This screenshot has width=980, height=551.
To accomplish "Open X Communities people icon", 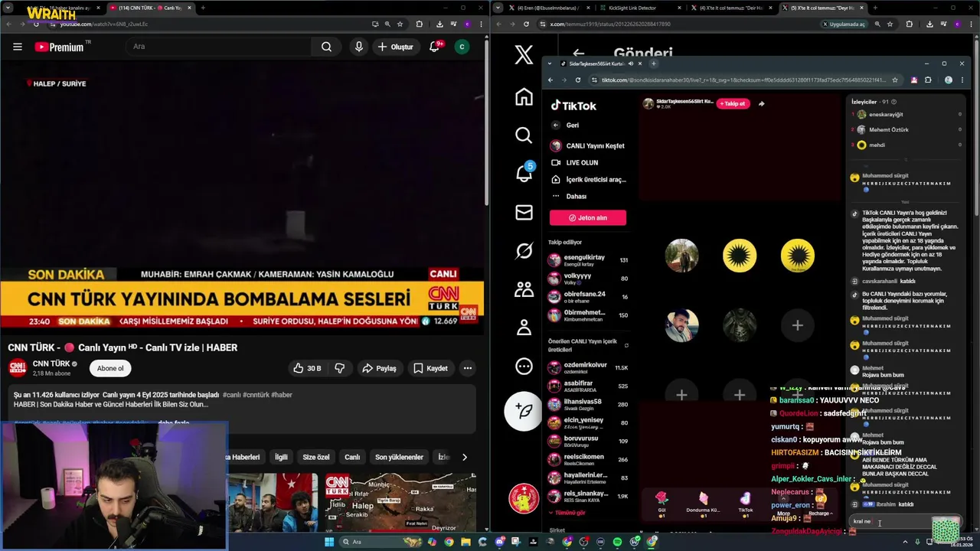I will pyautogui.click(x=524, y=289).
